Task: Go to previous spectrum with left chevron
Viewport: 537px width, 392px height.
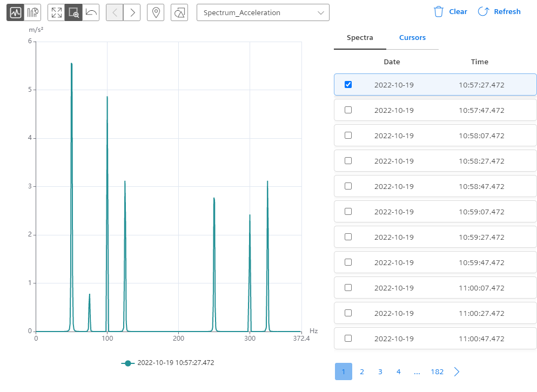Action: pos(115,12)
